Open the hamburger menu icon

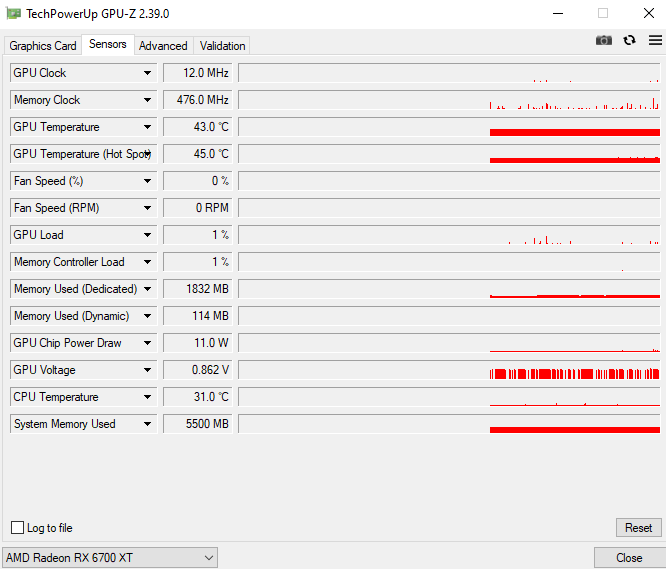point(655,40)
